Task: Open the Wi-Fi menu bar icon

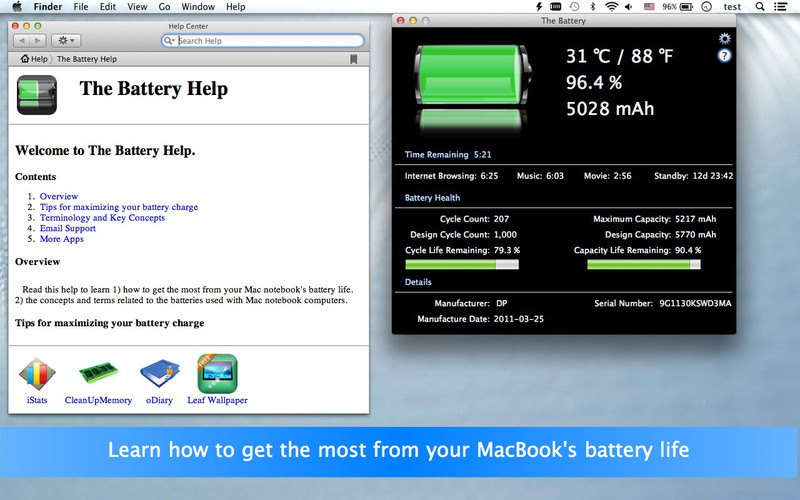Action: (x=611, y=7)
